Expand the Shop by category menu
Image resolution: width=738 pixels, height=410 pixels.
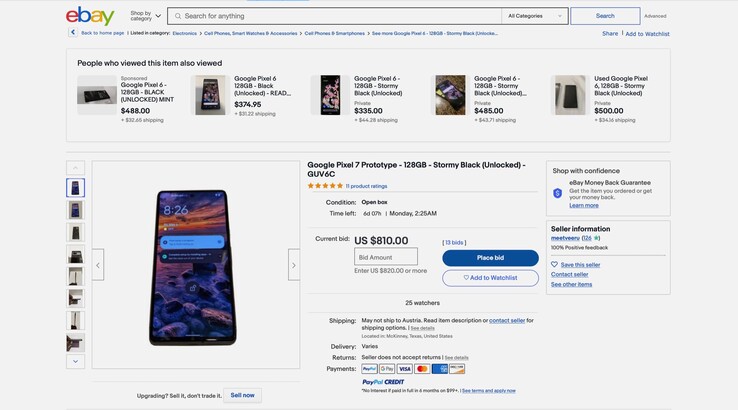pyautogui.click(x=145, y=16)
